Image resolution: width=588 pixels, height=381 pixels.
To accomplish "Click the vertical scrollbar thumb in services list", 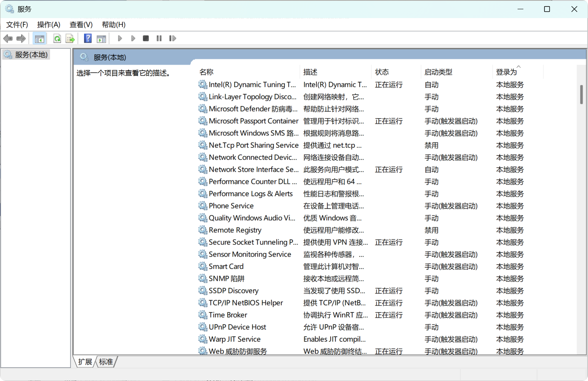I will [x=581, y=94].
